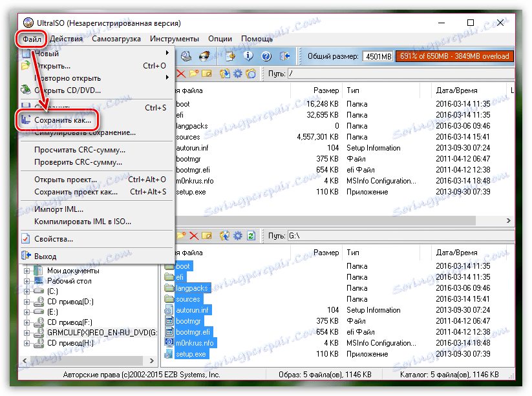The height and width of the screenshot is (396, 532).
Task: Expand the Рабочий стол tree node
Action: 27,281
